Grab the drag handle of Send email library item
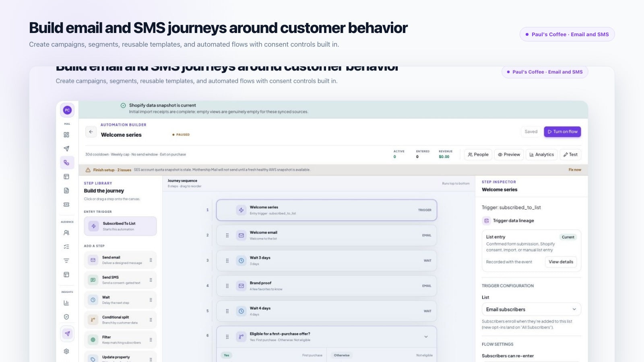This screenshot has width=644, height=362. (x=151, y=260)
